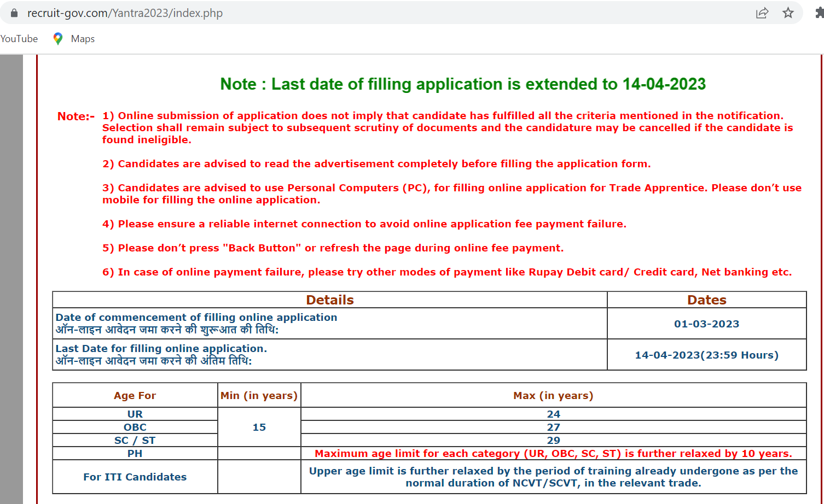Click the bookmark star icon

click(x=788, y=13)
